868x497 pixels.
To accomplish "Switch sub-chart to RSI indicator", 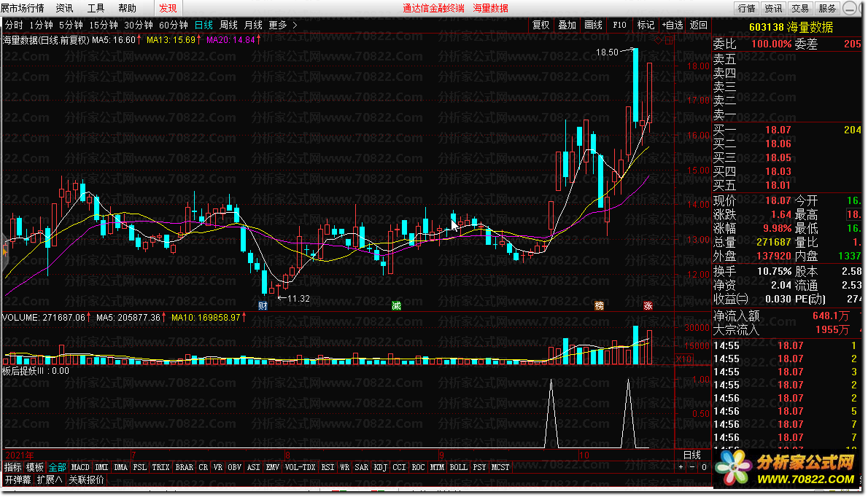I will click(328, 467).
